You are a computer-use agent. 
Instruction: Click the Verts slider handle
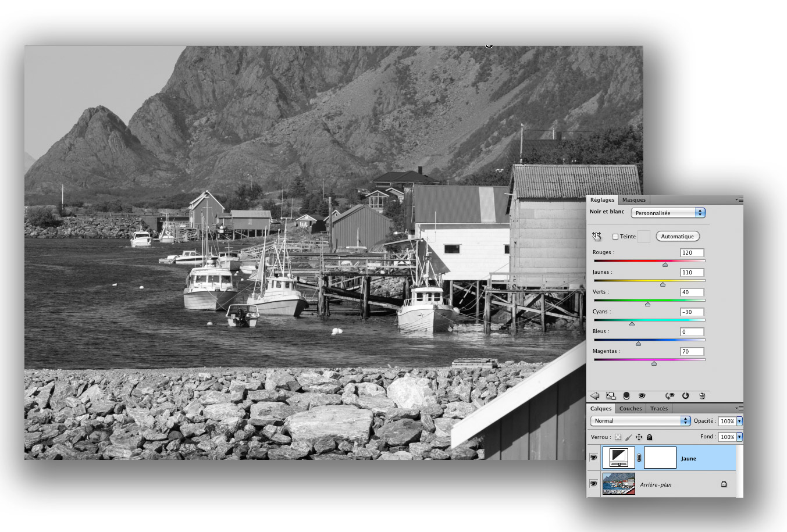point(647,304)
